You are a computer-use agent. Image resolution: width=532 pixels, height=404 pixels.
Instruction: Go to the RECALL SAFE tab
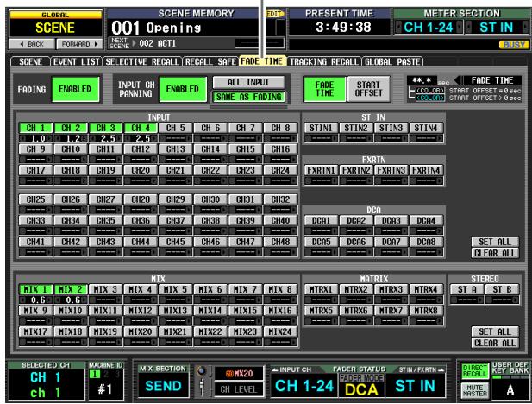(210, 61)
